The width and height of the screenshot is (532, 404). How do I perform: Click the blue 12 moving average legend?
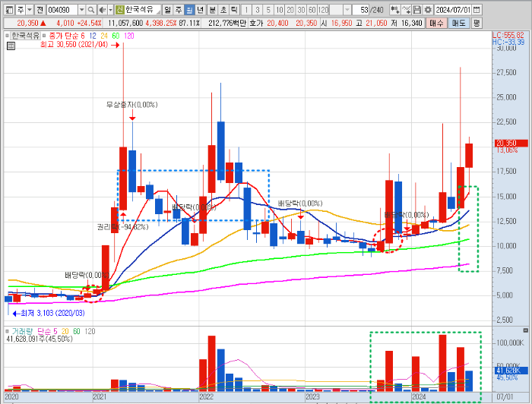(x=93, y=36)
